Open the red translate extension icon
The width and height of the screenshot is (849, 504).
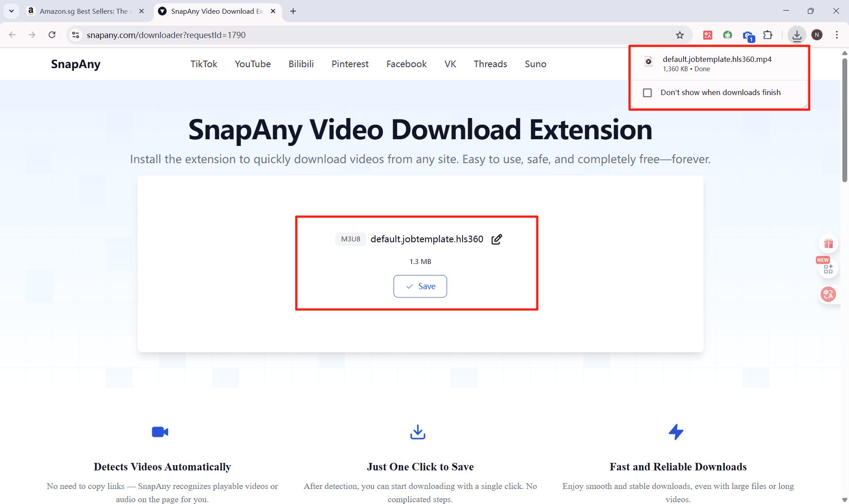click(707, 35)
